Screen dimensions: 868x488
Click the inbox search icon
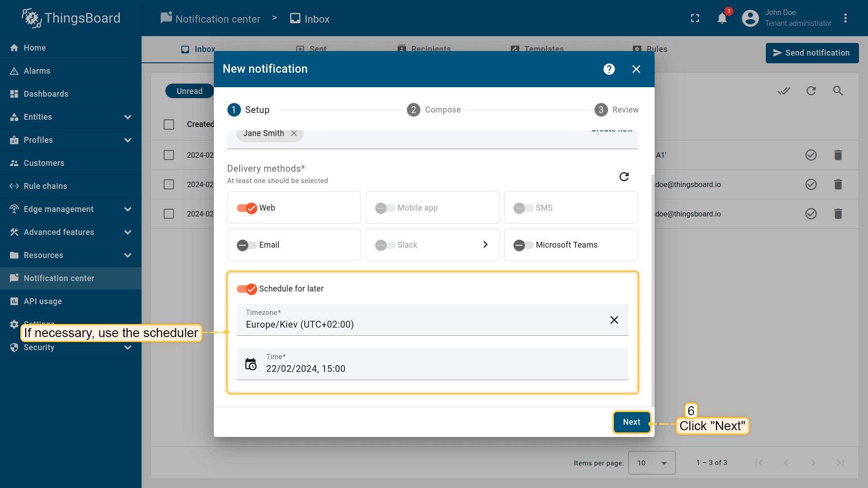point(838,91)
